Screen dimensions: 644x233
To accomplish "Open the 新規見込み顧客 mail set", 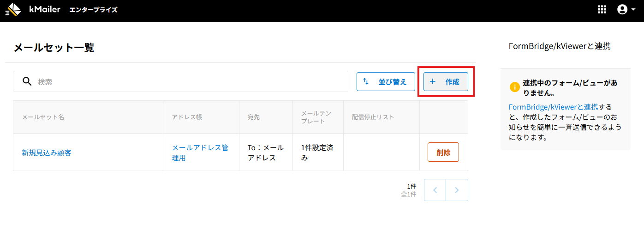I will coord(47,153).
